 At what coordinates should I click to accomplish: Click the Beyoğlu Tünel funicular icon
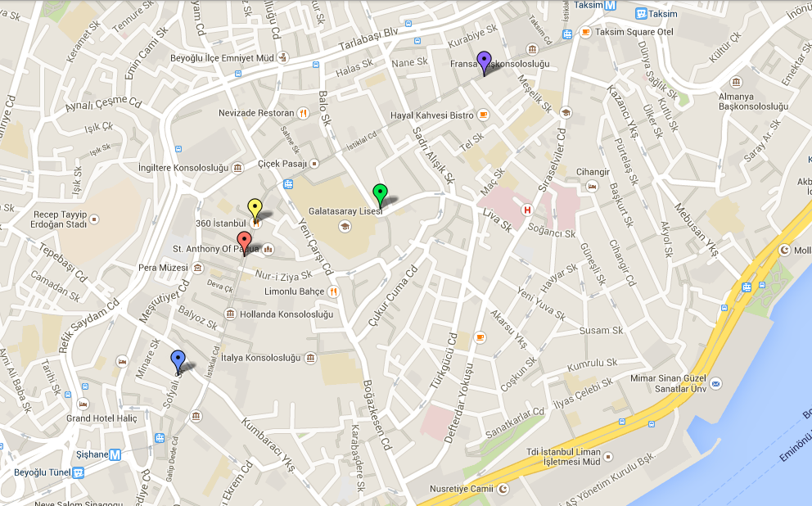coord(79,472)
